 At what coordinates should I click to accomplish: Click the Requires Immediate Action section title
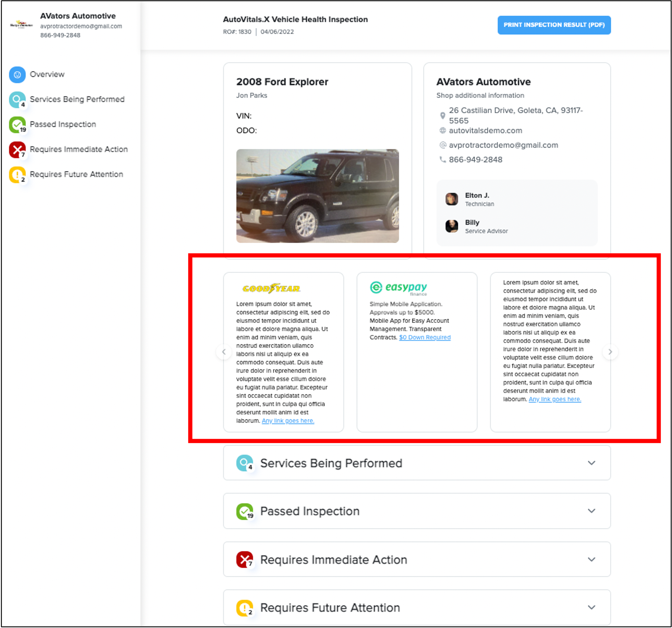(x=334, y=560)
